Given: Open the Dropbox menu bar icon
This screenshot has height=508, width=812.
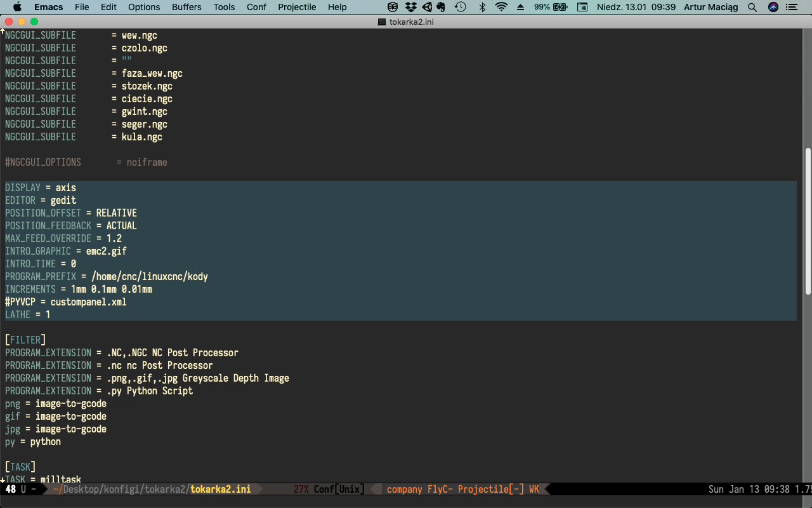Looking at the screenshot, I should click(411, 7).
